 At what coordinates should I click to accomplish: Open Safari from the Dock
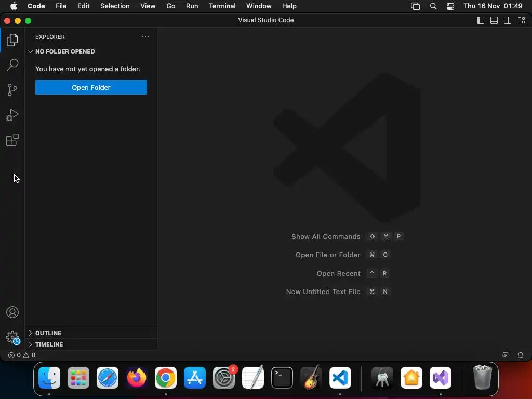coord(108,378)
